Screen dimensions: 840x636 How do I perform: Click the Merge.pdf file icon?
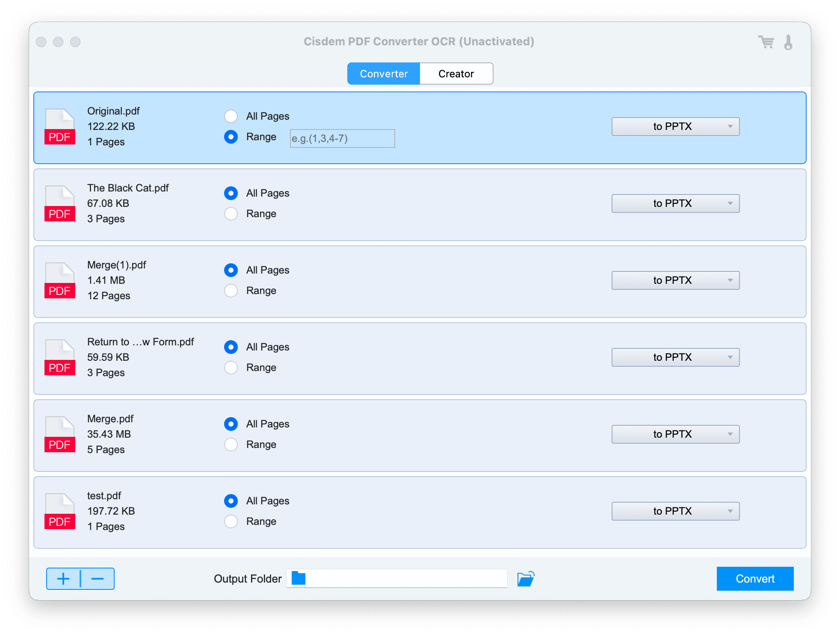click(x=60, y=434)
